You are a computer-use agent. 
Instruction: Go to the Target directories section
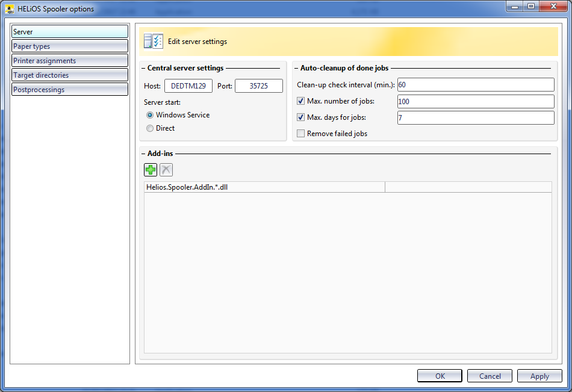point(70,75)
